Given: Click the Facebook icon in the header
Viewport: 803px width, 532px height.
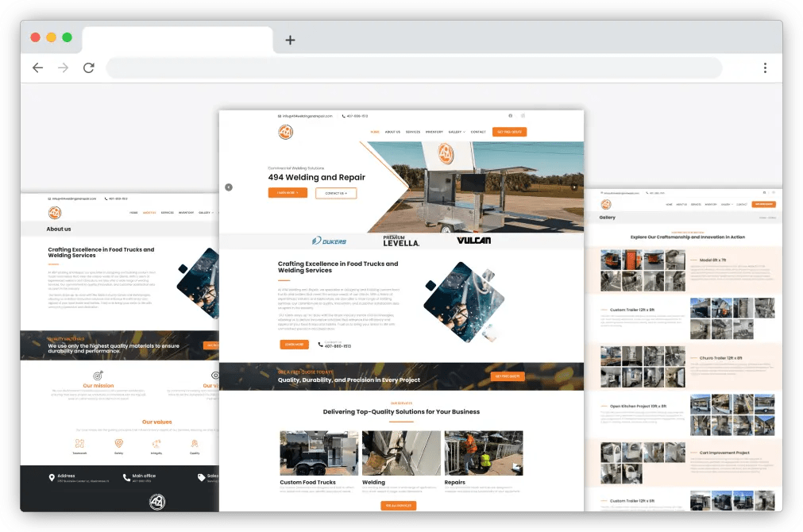Looking at the screenshot, I should pos(509,115).
